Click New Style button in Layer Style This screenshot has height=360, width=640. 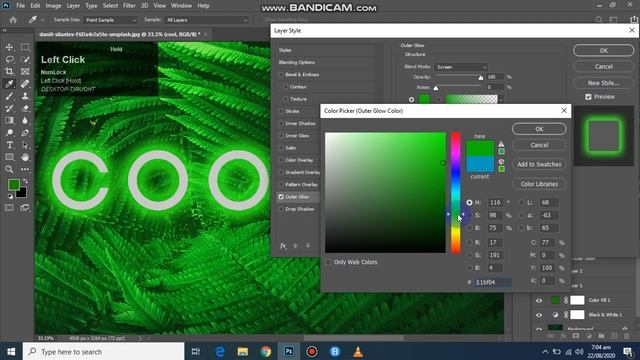point(604,83)
